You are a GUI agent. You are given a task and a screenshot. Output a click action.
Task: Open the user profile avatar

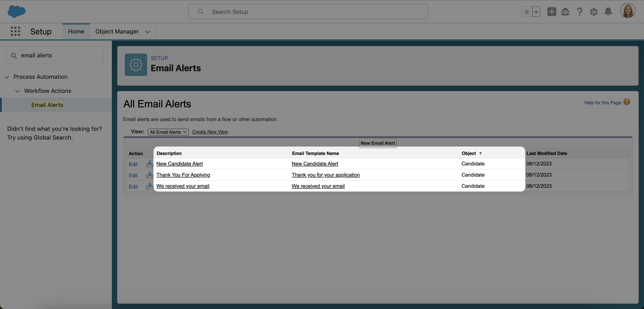tap(627, 11)
